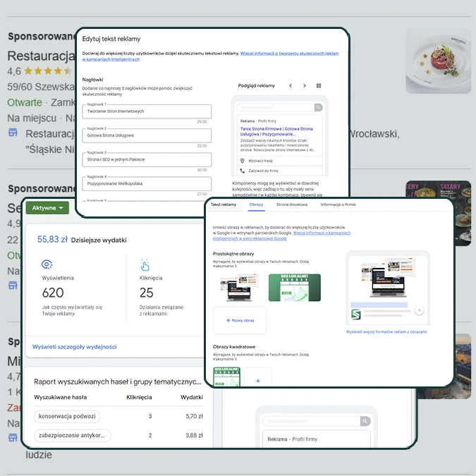
Task: Click the 55,83 zł spending amount
Action: (52, 240)
